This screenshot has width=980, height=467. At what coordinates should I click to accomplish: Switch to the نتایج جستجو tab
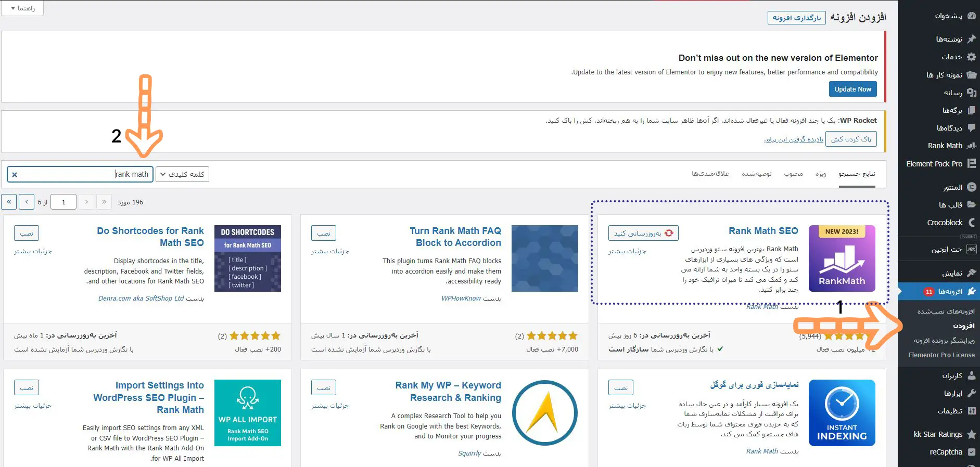(x=857, y=174)
